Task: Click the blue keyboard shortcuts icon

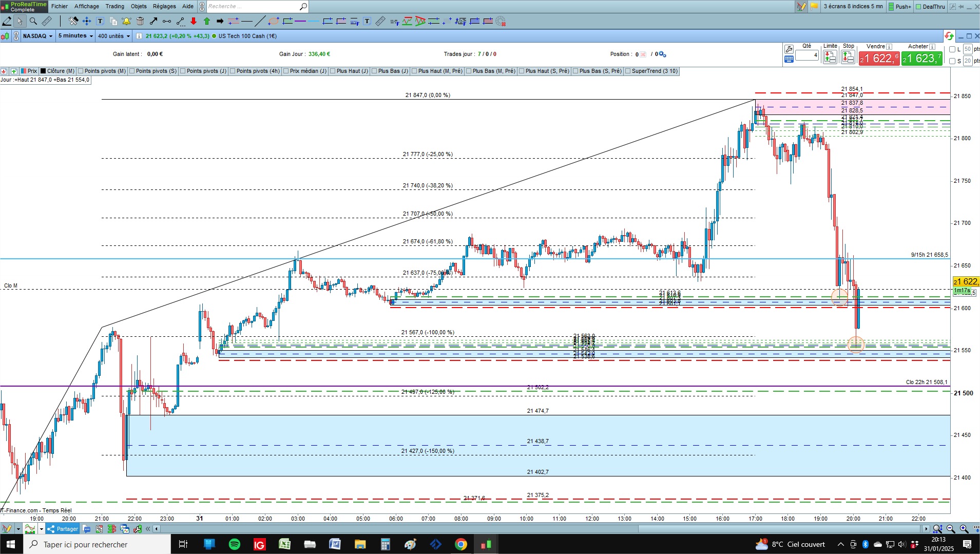Action: pos(789,59)
